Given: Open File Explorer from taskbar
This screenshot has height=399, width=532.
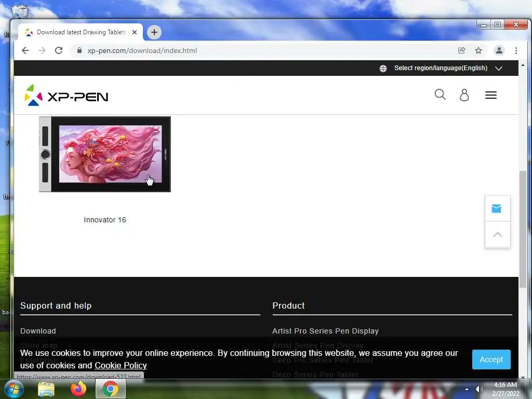Looking at the screenshot, I should [46, 389].
